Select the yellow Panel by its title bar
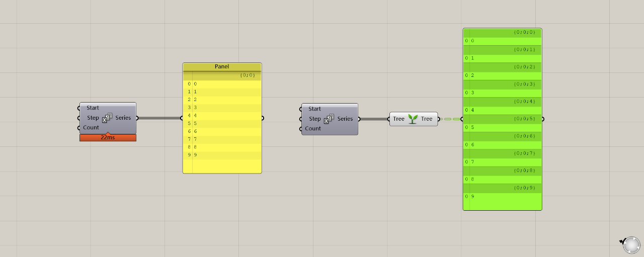This screenshot has width=644, height=257. tap(222, 66)
